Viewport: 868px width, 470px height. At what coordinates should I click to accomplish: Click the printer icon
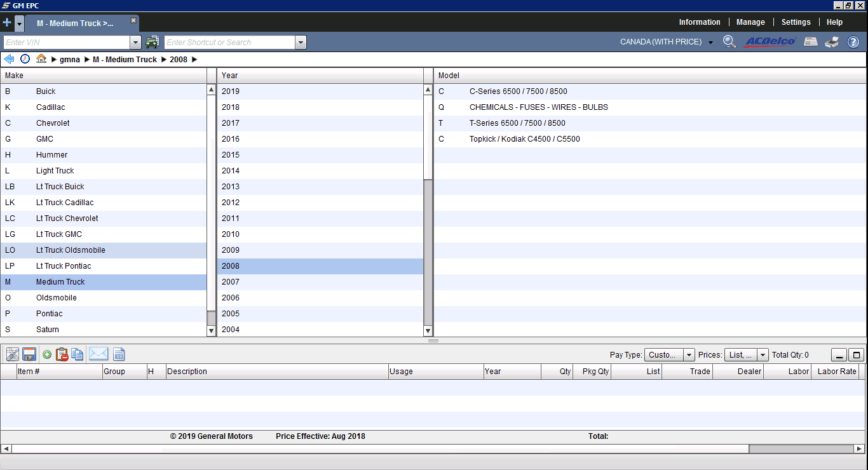832,42
